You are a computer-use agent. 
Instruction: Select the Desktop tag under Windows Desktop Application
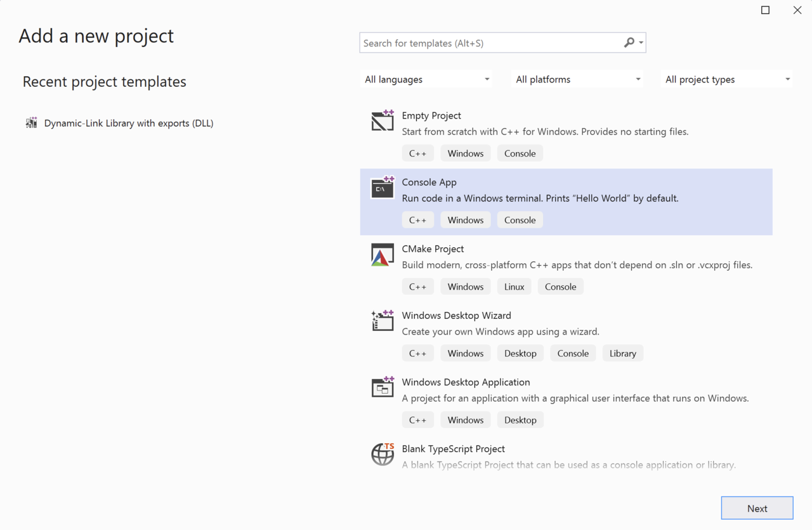[x=520, y=419]
